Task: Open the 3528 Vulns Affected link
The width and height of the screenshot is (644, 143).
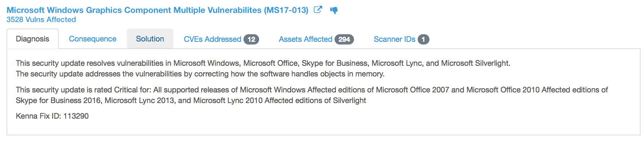Action: [41, 19]
